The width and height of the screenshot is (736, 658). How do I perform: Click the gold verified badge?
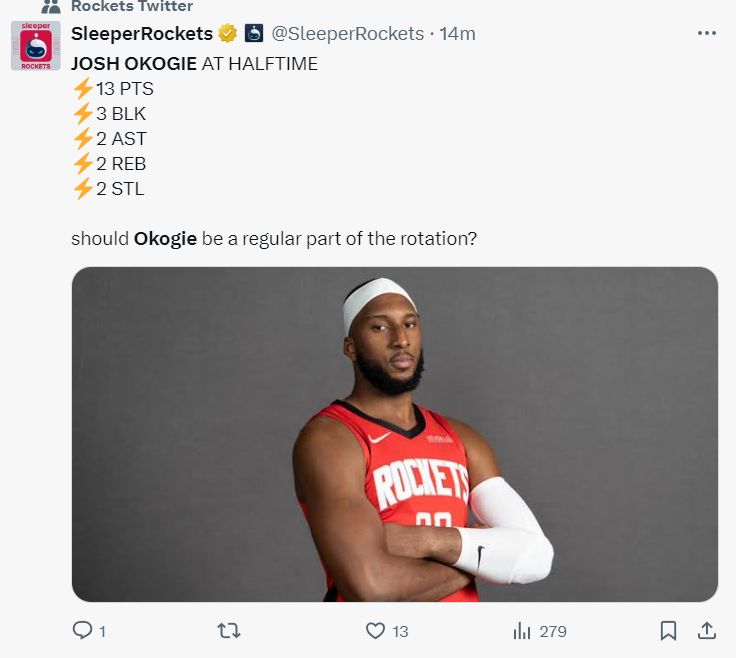tap(227, 34)
